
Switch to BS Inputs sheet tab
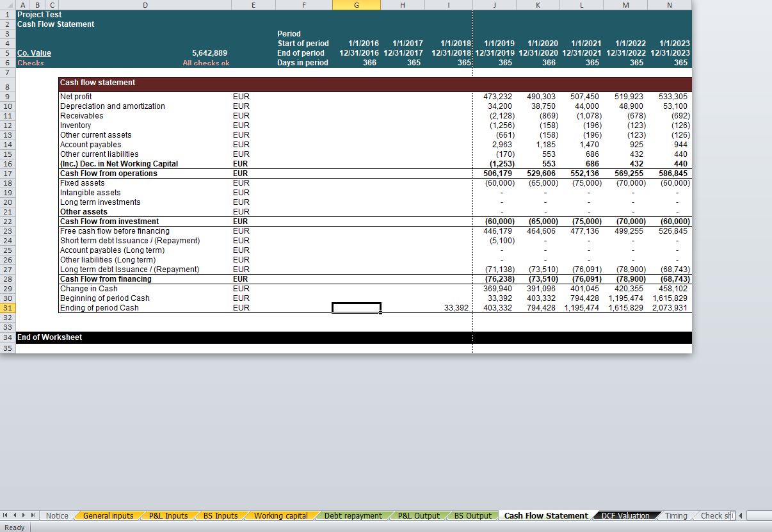[221, 515]
